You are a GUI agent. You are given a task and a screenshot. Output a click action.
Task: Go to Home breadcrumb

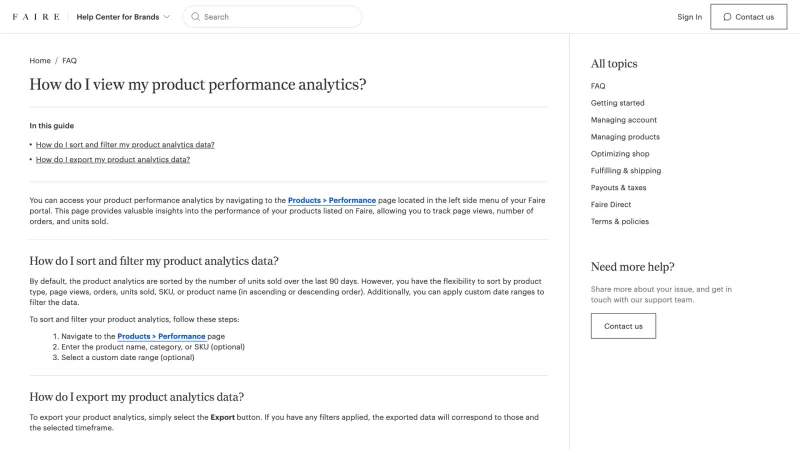point(40,61)
